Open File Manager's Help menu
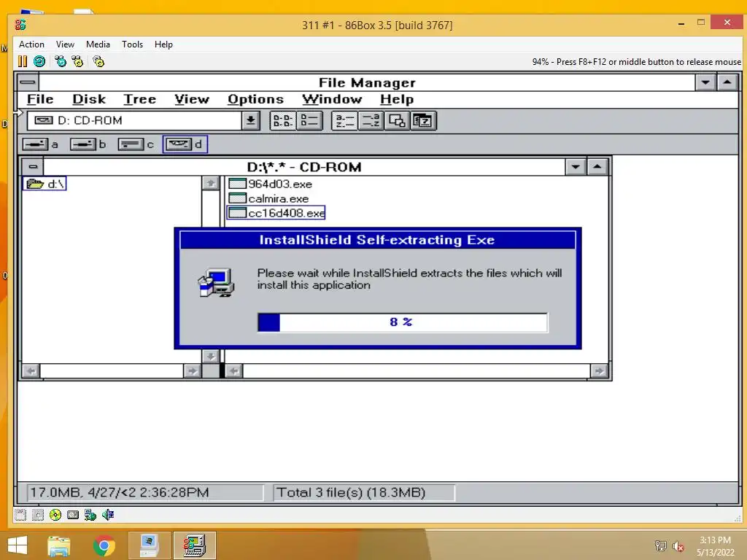Screen dimensions: 747x560 click(397, 99)
